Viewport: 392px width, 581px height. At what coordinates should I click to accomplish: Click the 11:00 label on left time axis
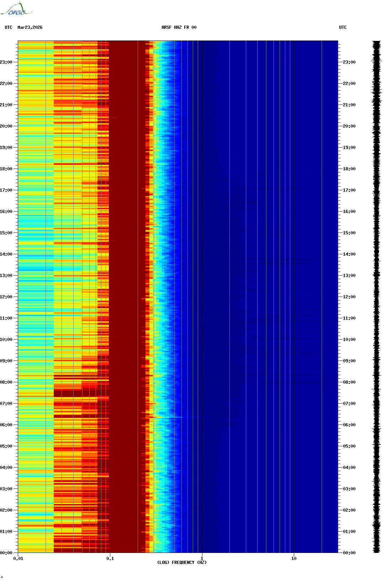(x=6, y=318)
